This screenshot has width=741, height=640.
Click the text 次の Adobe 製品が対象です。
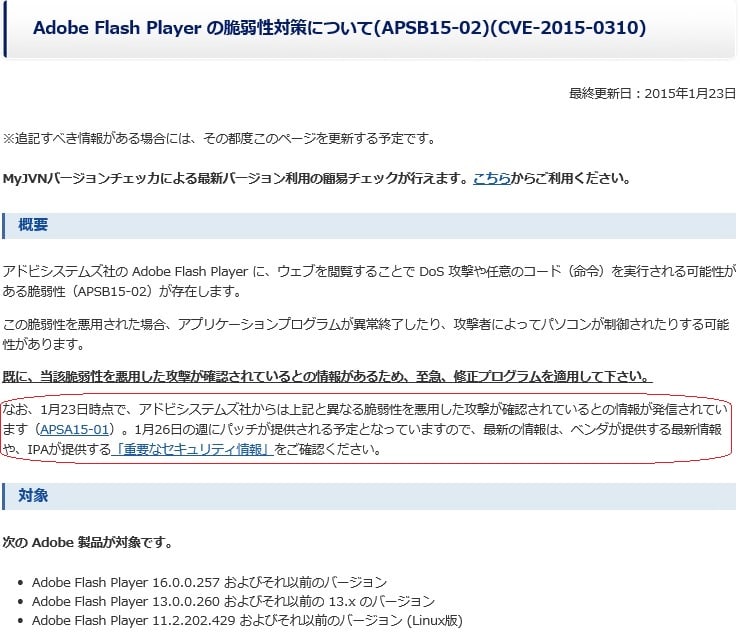coord(88,542)
